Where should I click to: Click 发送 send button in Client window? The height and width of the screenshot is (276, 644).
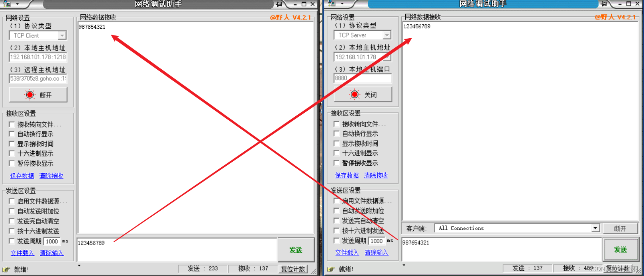[x=296, y=250]
